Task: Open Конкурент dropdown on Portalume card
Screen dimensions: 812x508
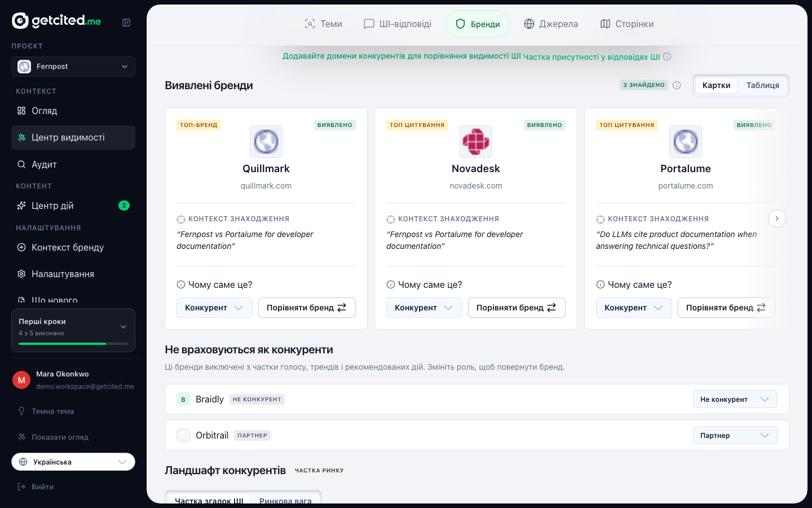Action: 634,308
